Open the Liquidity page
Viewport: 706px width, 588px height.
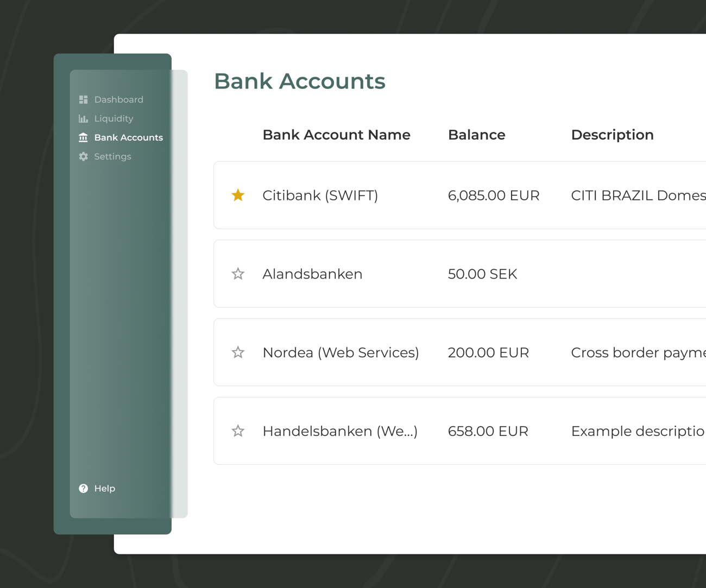[x=114, y=118]
